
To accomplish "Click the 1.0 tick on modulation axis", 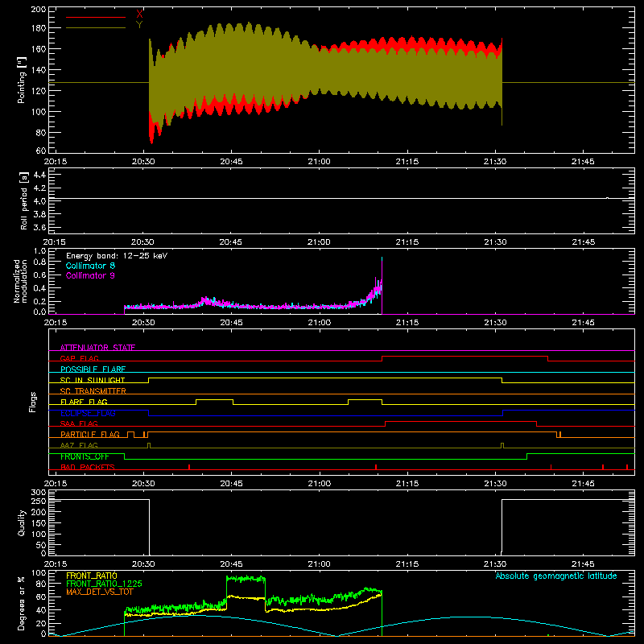I will (39, 251).
